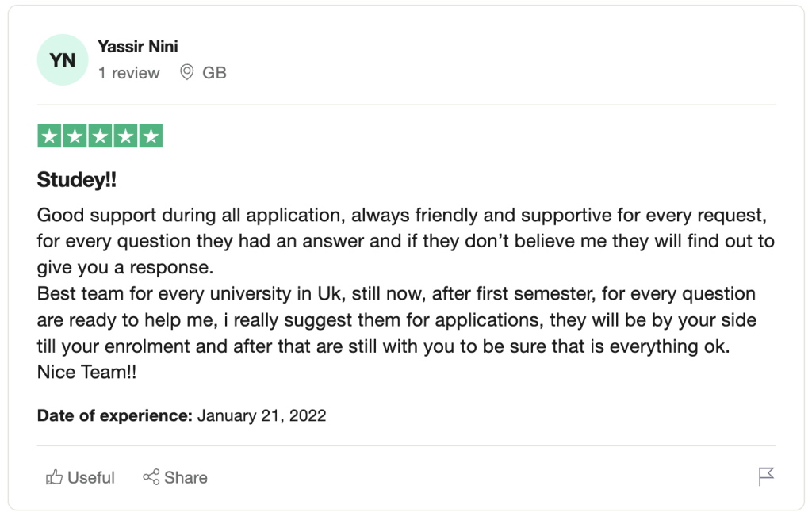Click the review body paragraph text

(405, 293)
